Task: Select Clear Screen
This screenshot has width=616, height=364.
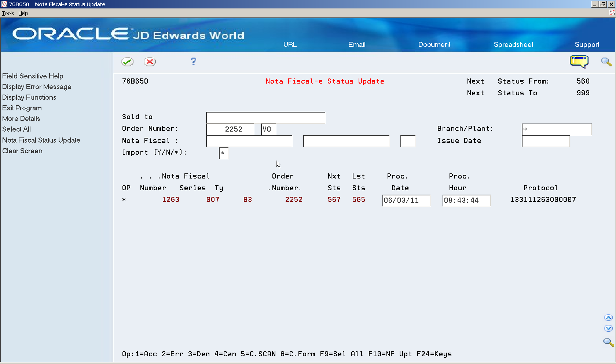Action: pyautogui.click(x=22, y=151)
